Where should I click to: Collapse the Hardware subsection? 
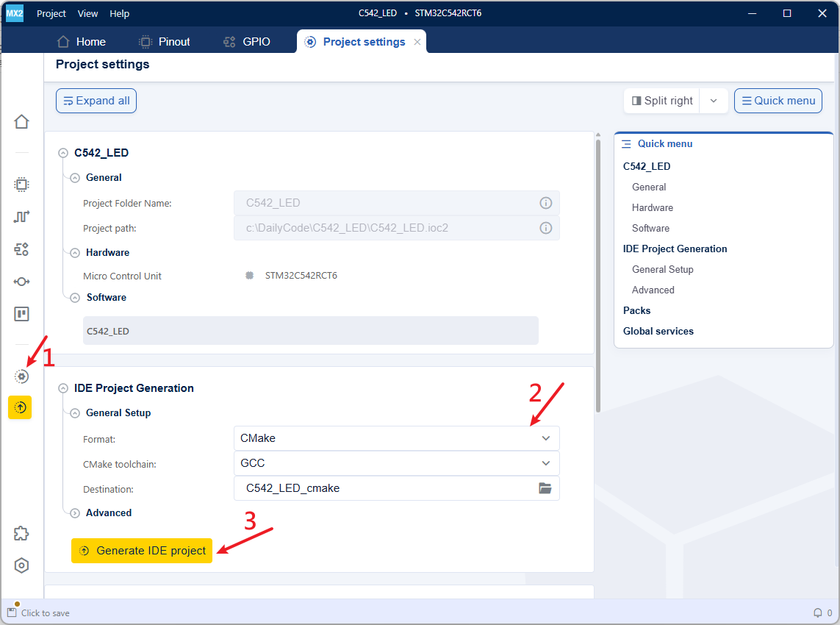(x=75, y=253)
